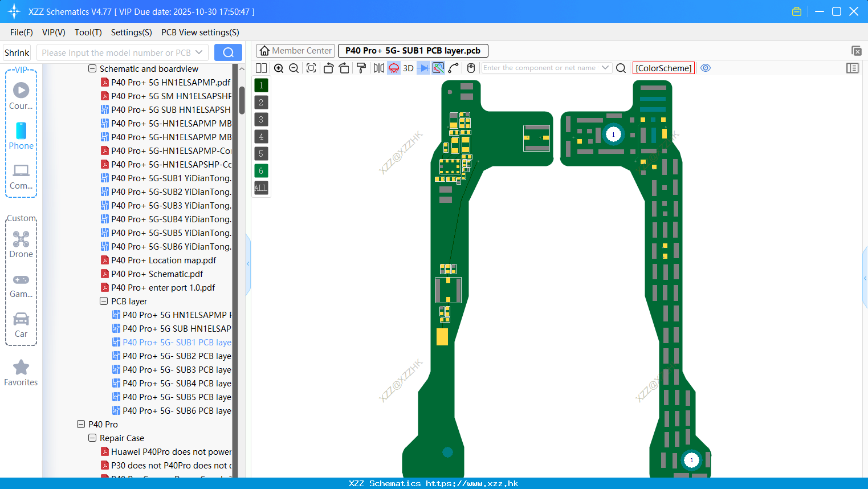
Task: Click the mirror flip board icon
Action: point(379,68)
